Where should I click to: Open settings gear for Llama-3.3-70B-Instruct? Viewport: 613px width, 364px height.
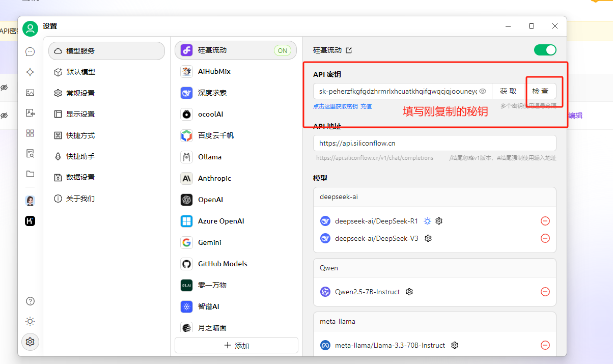pyautogui.click(x=455, y=345)
